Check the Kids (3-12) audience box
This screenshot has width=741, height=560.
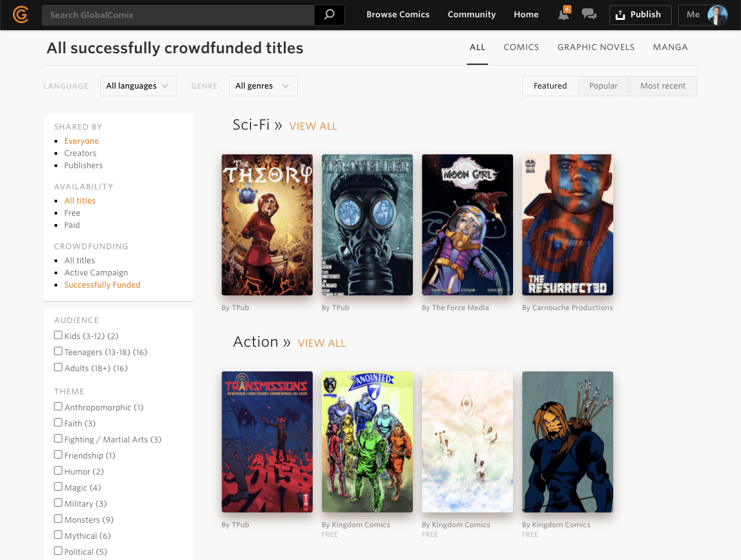pyautogui.click(x=58, y=335)
